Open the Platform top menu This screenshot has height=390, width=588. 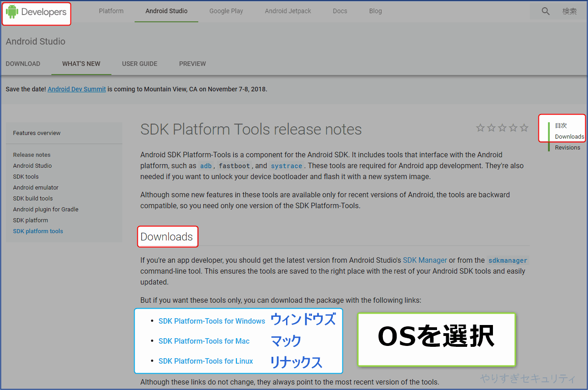111,11
